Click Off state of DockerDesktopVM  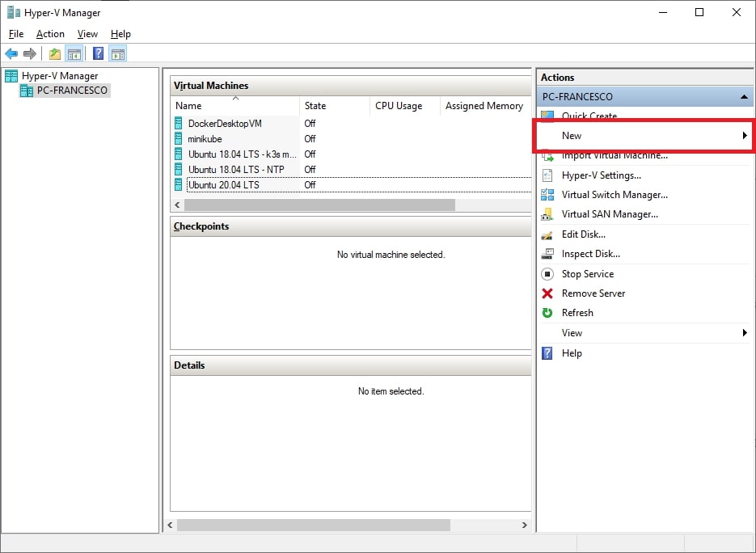pos(310,124)
